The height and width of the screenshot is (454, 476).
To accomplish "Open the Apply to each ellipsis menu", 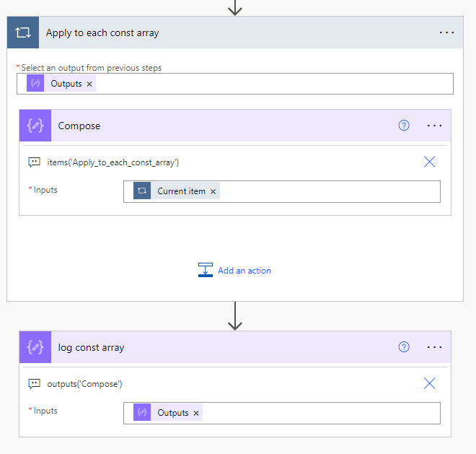I will tap(447, 32).
